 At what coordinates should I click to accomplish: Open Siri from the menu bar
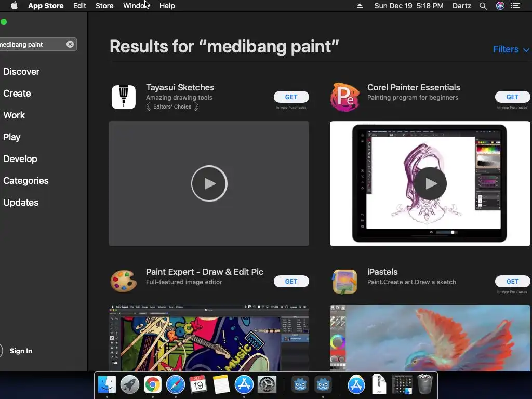(x=500, y=6)
